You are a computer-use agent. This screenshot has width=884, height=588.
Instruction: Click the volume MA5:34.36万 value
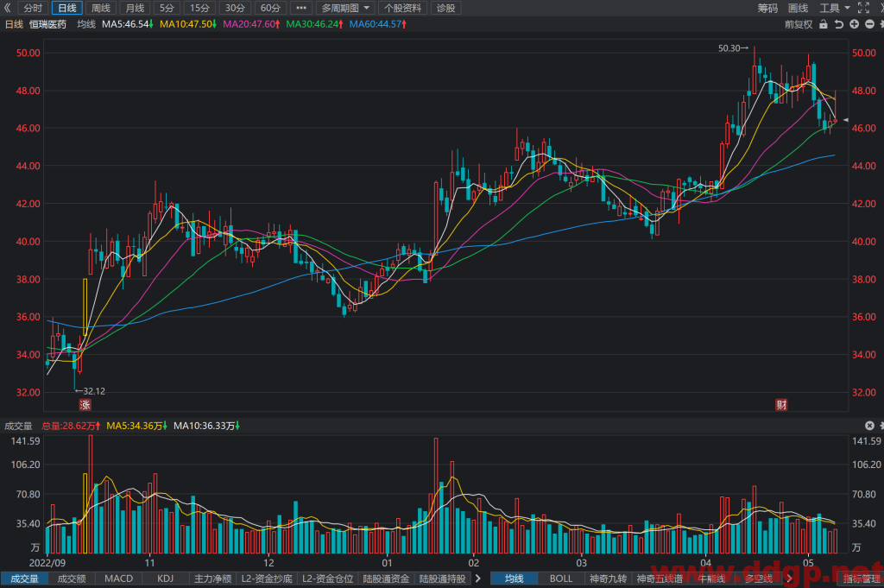[137, 426]
